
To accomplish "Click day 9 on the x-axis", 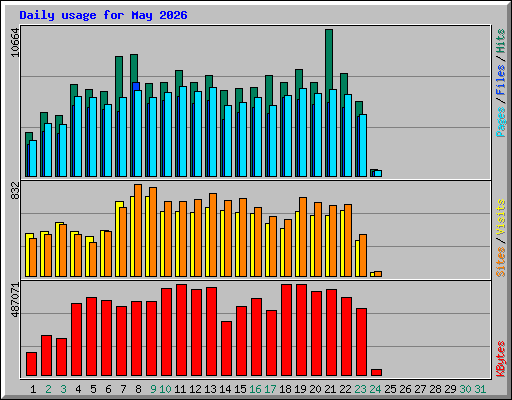I will 153,389.
